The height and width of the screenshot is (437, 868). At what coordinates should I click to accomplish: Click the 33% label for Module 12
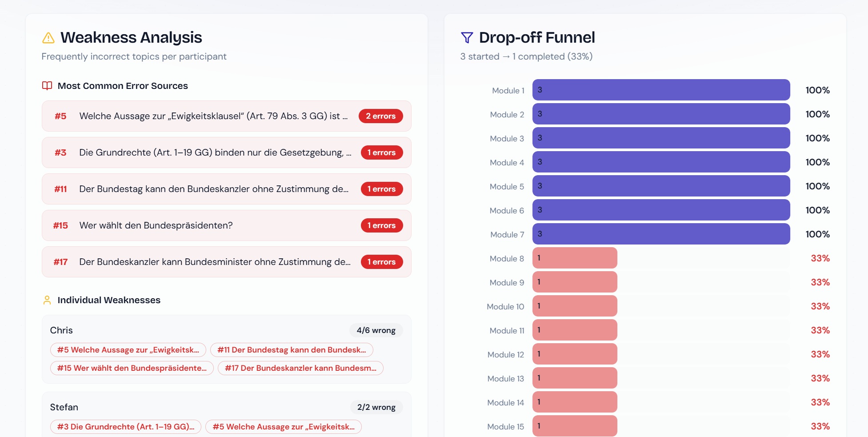pyautogui.click(x=820, y=354)
